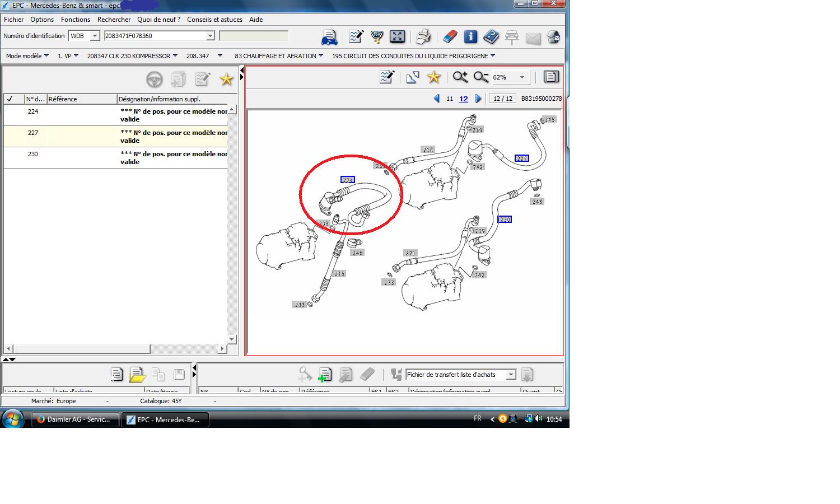This screenshot has height=504, width=840.
Task: Click the key search icon in bottom toolbar
Action: point(305,375)
